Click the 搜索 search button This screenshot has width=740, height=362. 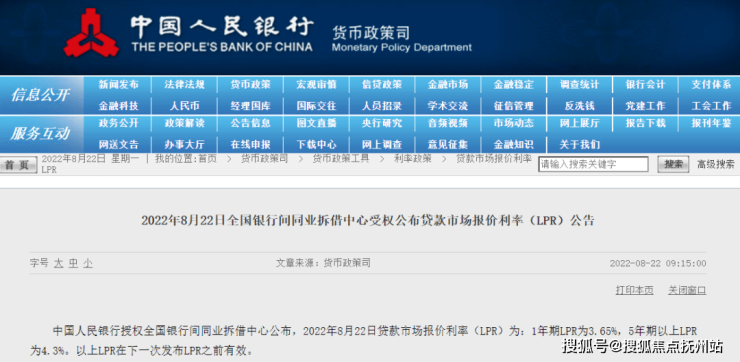[x=673, y=164]
